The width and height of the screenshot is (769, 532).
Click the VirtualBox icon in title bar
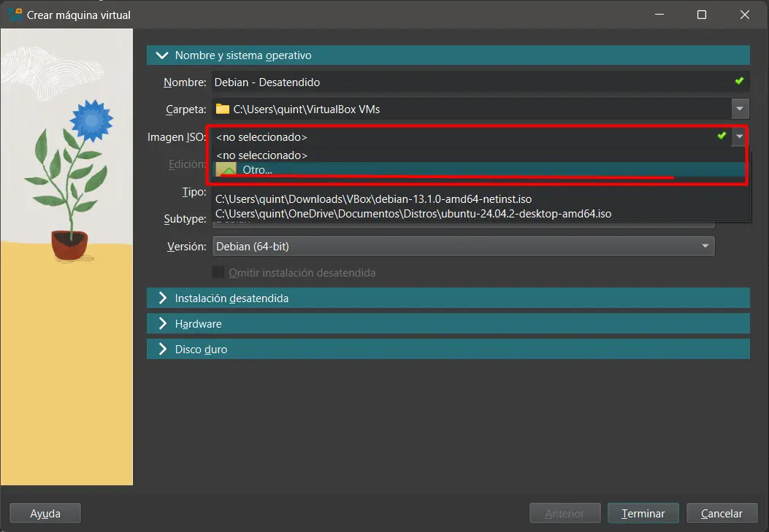15,15
